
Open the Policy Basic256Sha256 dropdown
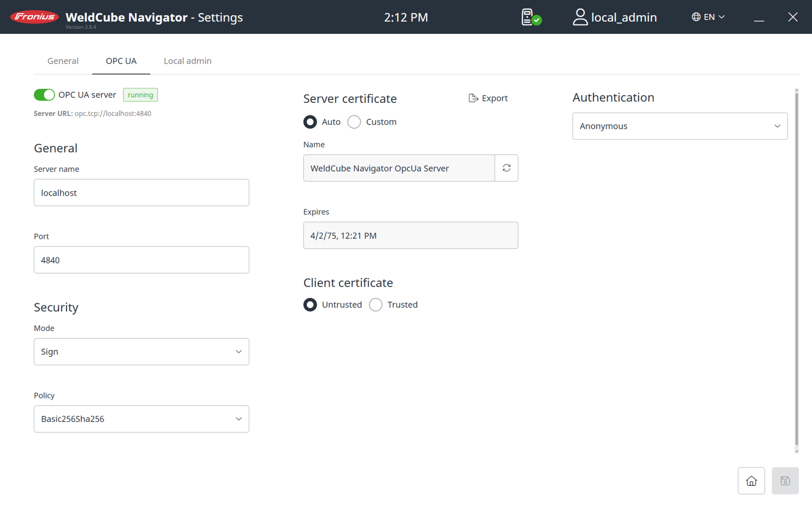tap(141, 419)
